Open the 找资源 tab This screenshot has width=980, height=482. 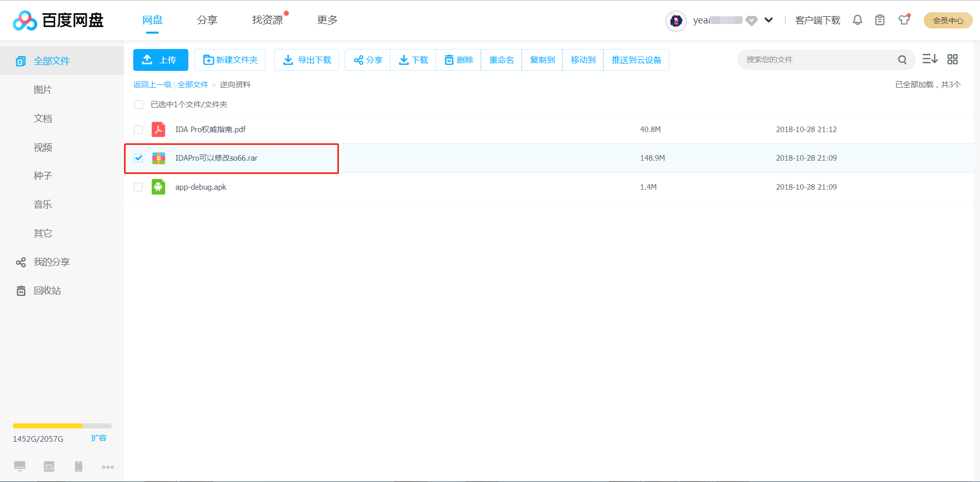pyautogui.click(x=267, y=20)
